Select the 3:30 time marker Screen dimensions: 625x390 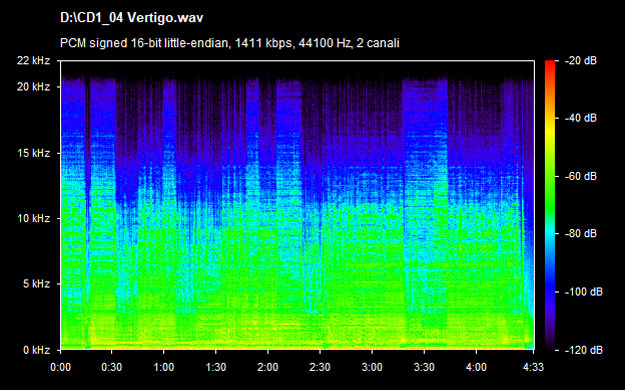point(424,367)
